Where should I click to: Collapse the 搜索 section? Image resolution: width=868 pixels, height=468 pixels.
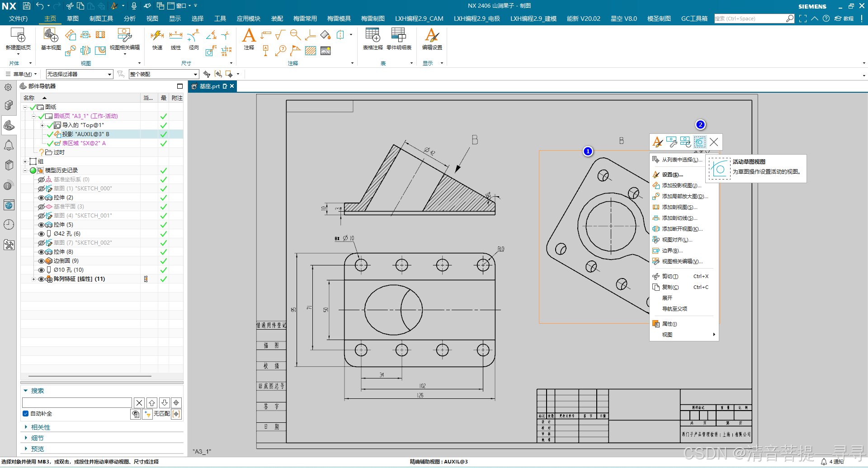[x=26, y=390]
